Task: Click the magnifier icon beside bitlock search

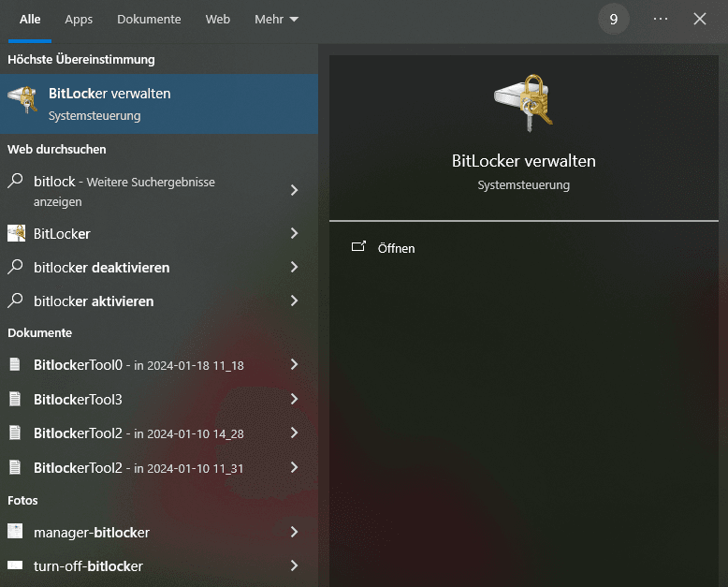Action: [15, 181]
